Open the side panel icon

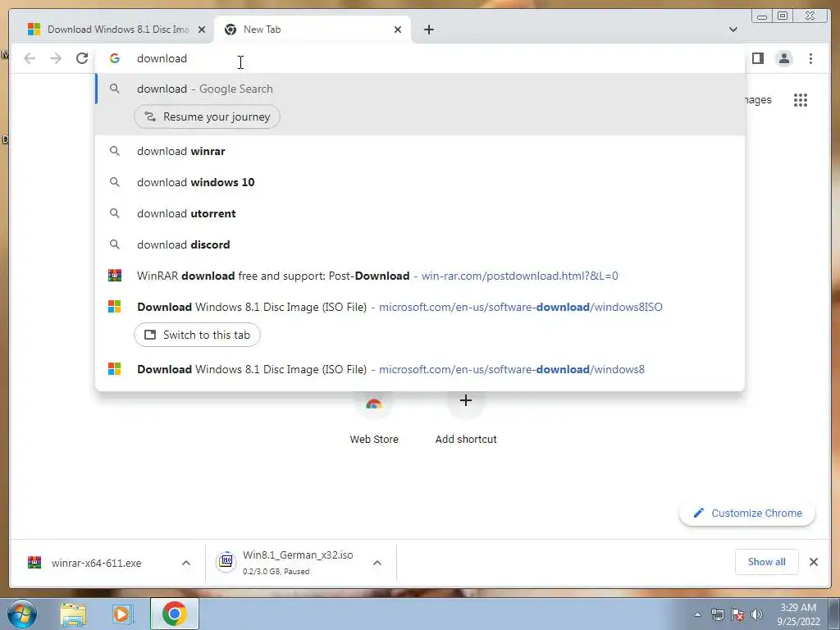[757, 58]
